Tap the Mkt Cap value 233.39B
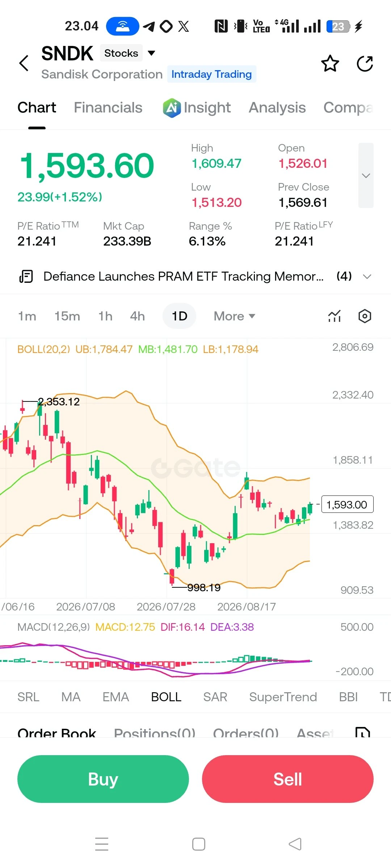 pos(127,241)
